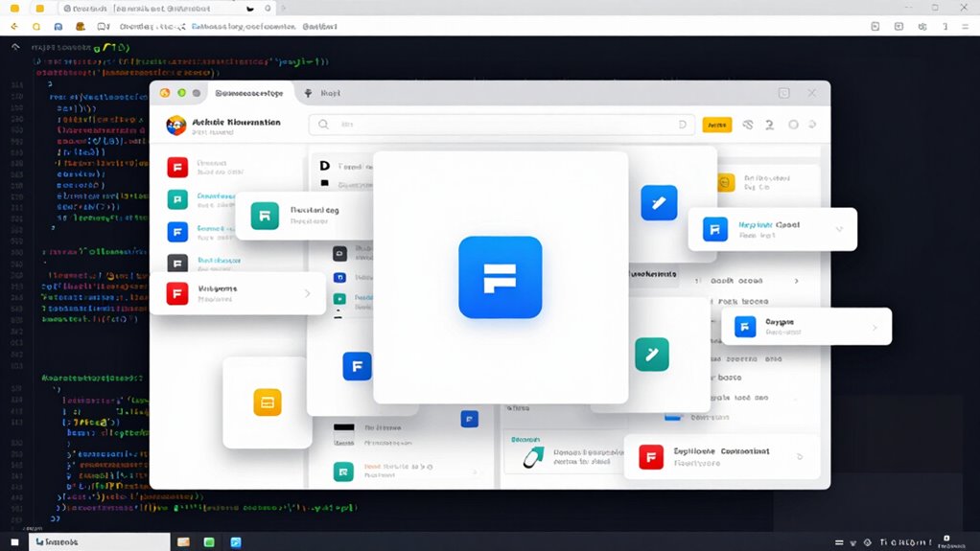980x551 pixels.
Task: Click the colorful round app logo in the header
Action: tap(175, 125)
